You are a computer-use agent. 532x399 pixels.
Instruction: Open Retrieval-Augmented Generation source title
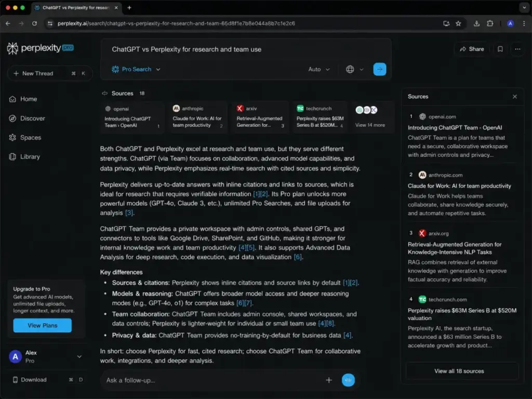(x=454, y=248)
